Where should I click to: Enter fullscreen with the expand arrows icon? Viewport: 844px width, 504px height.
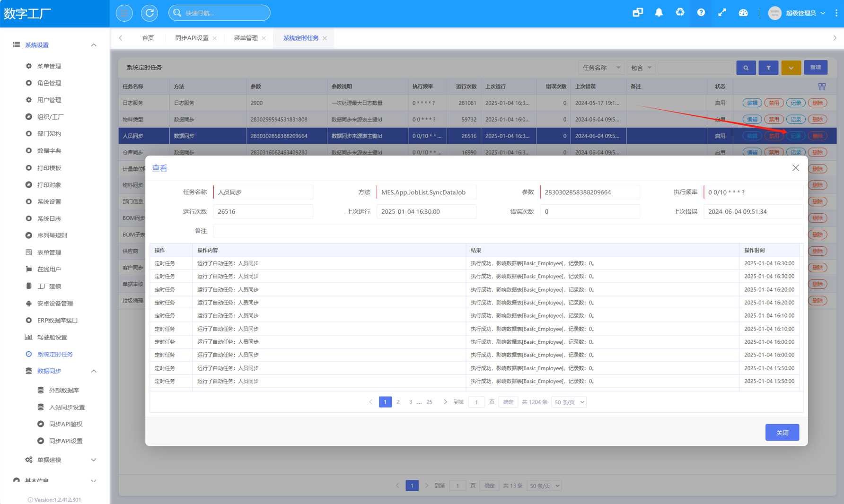[x=722, y=13]
